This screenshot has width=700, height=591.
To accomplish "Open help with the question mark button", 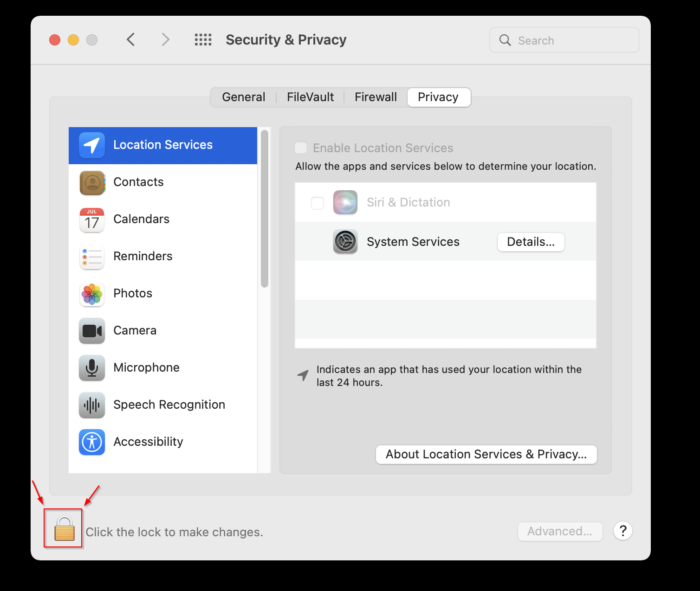I will tap(622, 531).
